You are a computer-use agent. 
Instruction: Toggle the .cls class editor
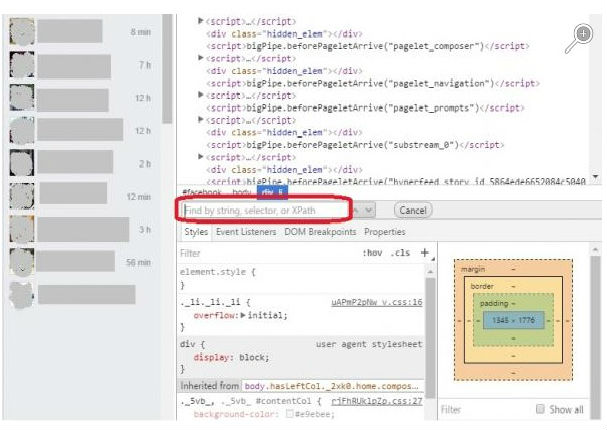click(x=400, y=253)
